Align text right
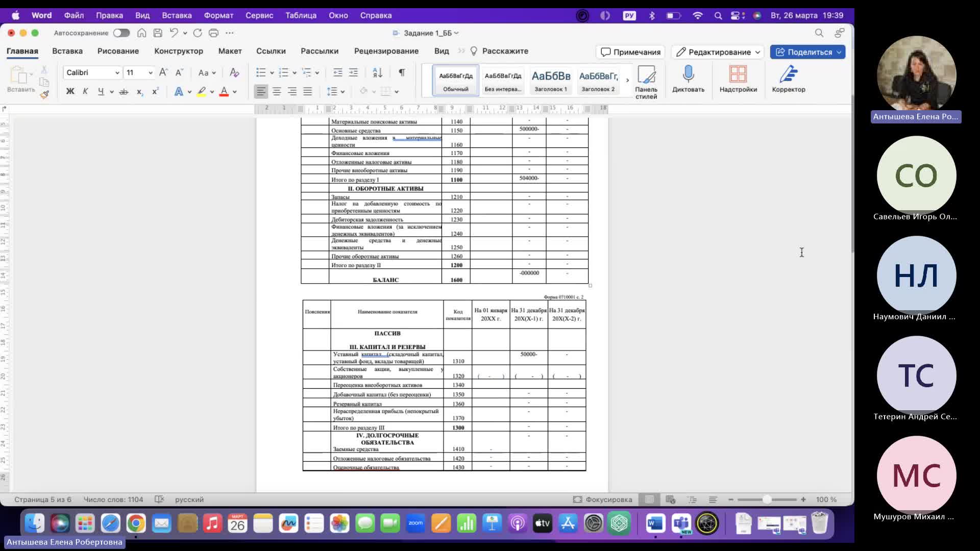The image size is (980, 551). point(292,91)
